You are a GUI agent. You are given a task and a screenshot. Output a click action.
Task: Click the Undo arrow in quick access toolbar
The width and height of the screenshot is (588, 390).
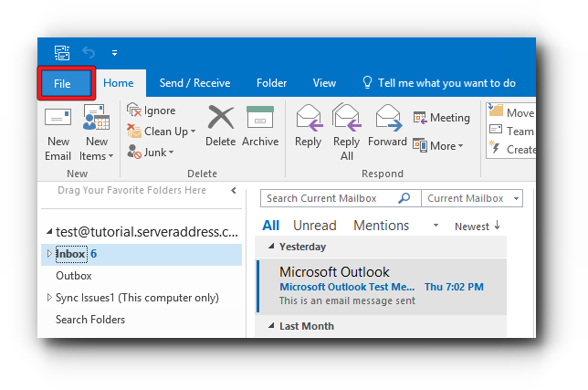89,53
